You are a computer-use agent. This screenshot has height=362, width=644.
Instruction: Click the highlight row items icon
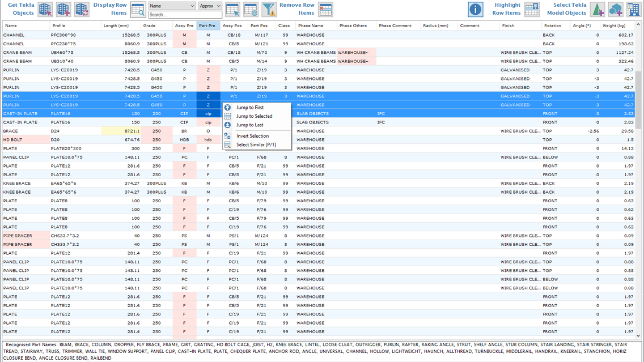(532, 9)
